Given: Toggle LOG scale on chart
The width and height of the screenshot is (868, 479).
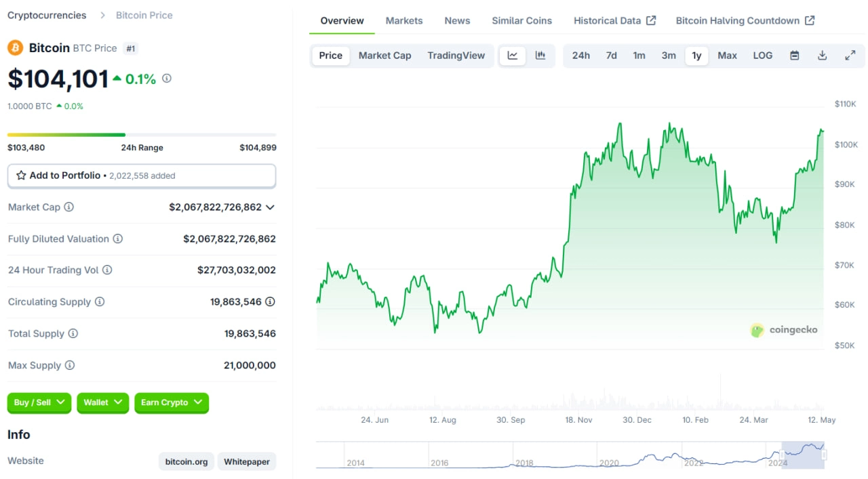Looking at the screenshot, I should point(763,56).
